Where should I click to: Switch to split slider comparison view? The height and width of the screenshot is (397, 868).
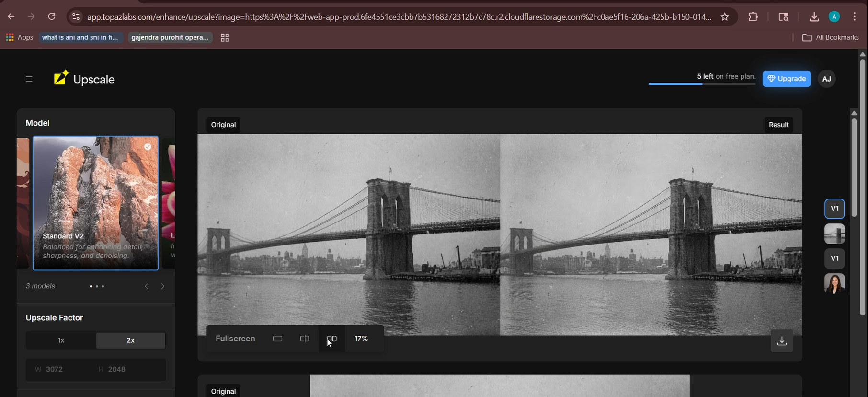305,339
